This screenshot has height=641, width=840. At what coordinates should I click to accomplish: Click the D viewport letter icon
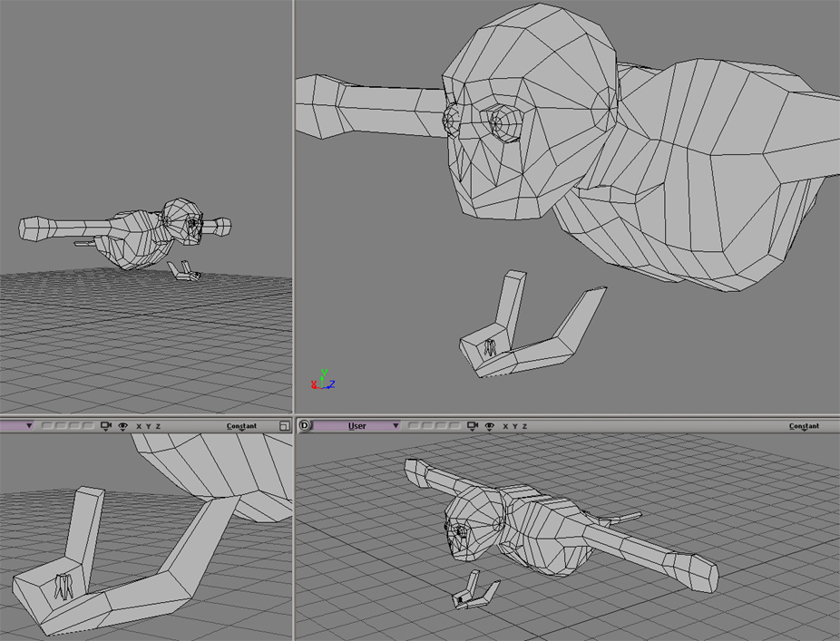(305, 425)
